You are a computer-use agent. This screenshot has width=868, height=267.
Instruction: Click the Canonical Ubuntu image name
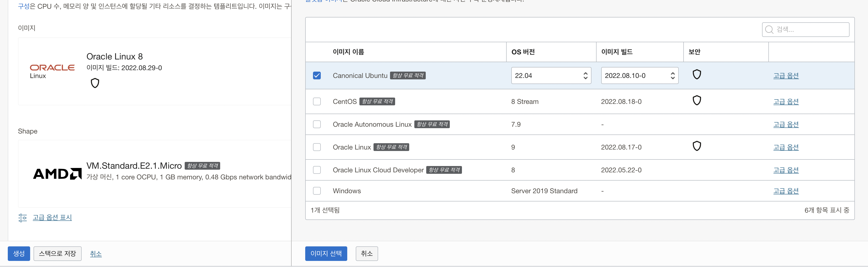(360, 75)
